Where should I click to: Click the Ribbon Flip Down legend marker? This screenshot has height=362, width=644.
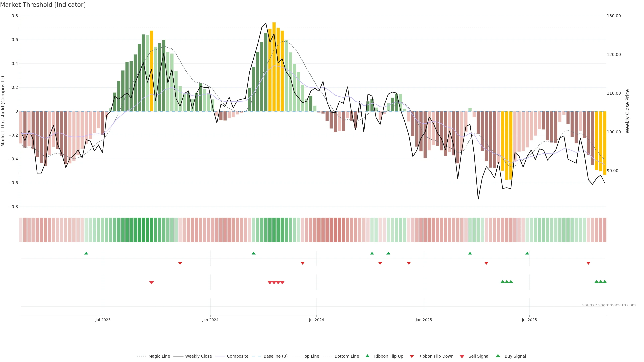[x=412, y=356]
